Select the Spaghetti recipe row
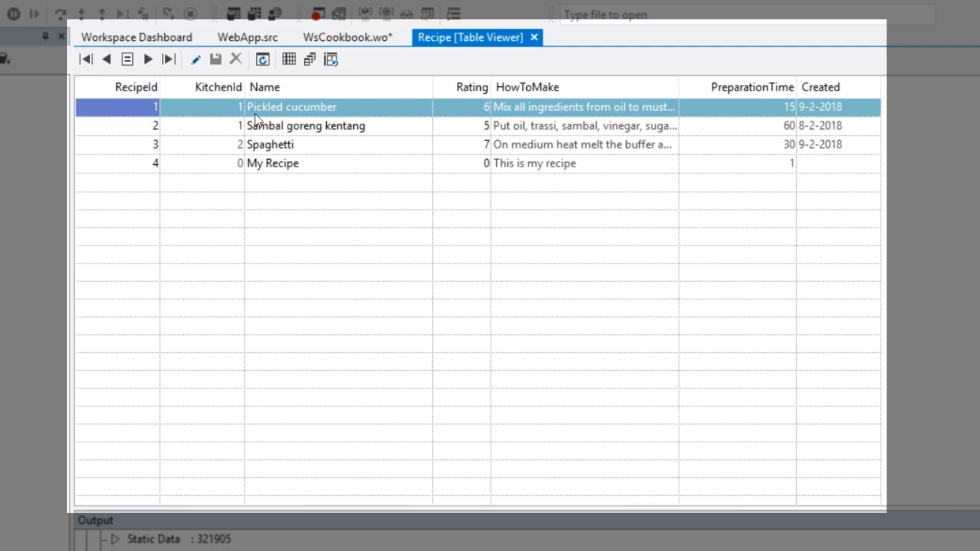This screenshot has height=551, width=980. point(271,144)
